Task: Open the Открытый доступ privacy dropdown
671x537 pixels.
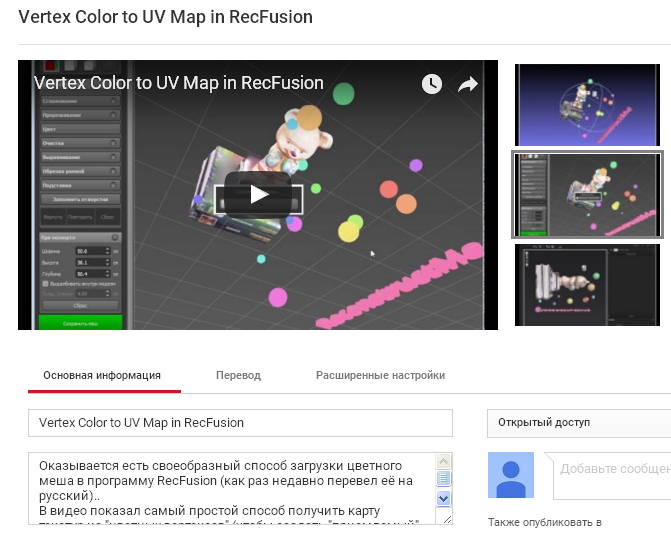Action: [x=579, y=423]
